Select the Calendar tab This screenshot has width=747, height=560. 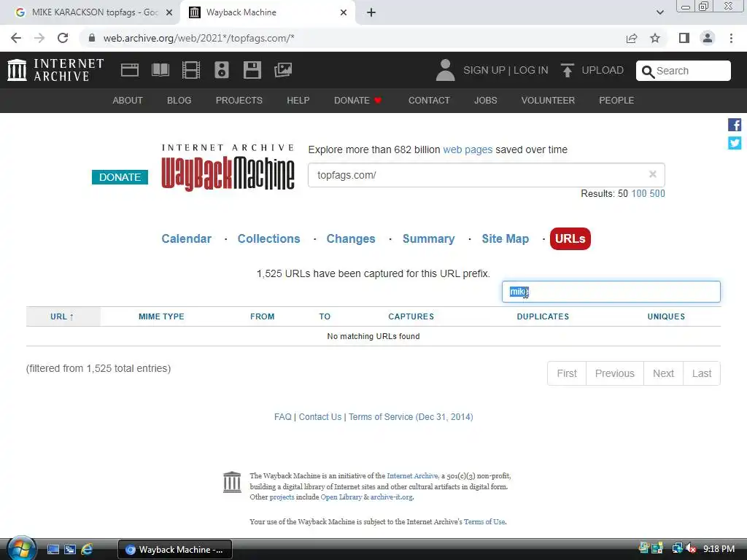186,238
